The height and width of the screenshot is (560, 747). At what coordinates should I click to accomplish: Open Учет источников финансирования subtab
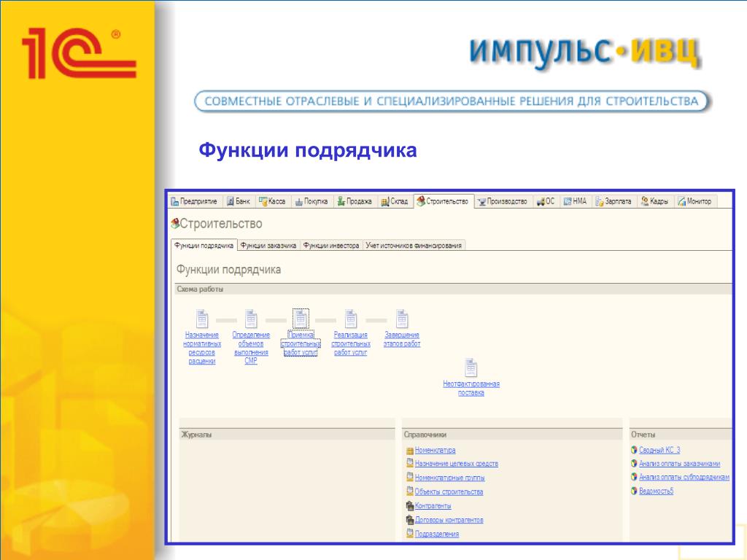click(x=414, y=245)
